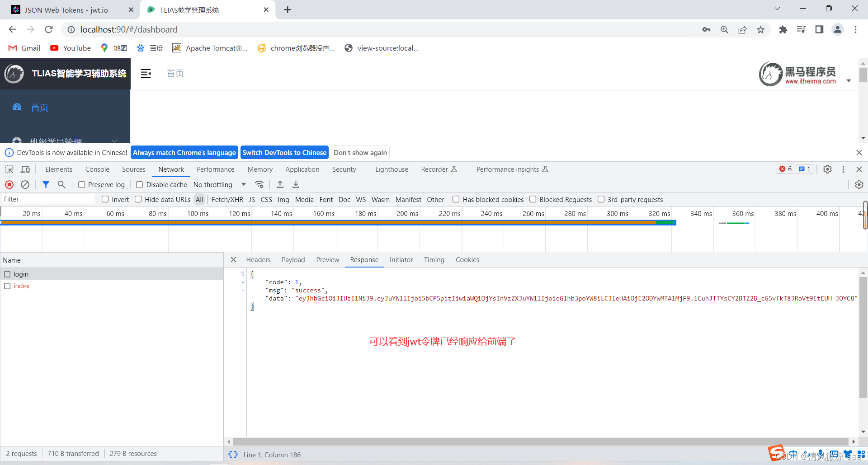Open Chrome tab search chevron
Image resolution: width=868 pixels, height=465 pixels.
(777, 9)
